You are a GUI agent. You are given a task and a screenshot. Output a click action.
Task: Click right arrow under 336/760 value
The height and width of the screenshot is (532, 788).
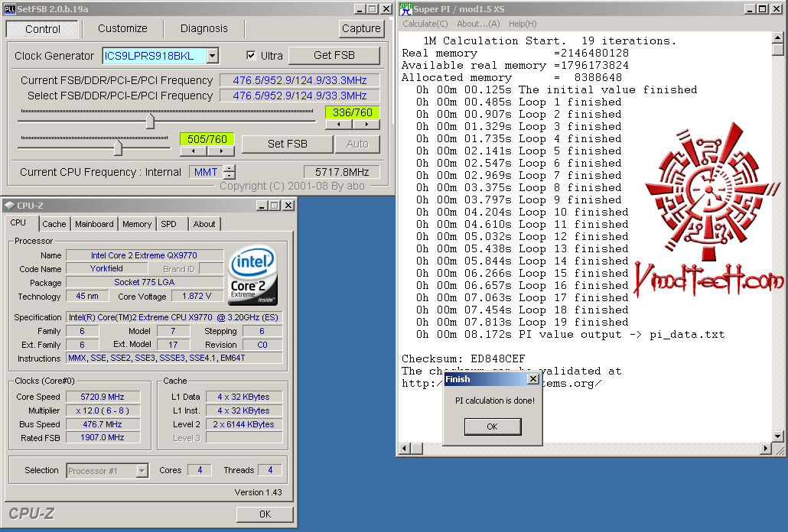coord(366,124)
